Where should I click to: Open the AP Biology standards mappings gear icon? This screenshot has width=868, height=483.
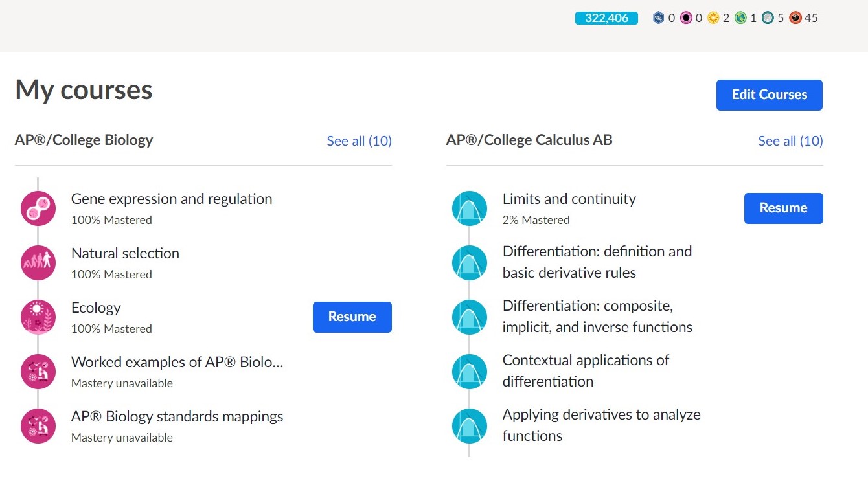38,426
